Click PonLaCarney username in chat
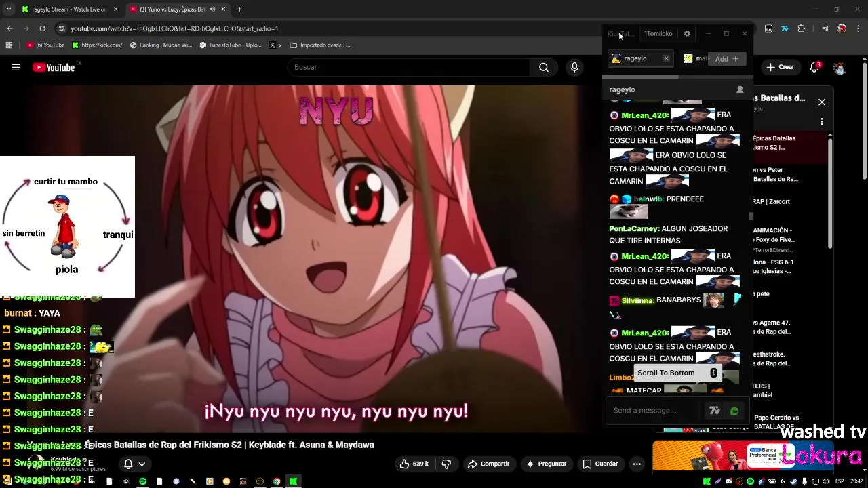The width and height of the screenshot is (868, 488). coord(634,229)
